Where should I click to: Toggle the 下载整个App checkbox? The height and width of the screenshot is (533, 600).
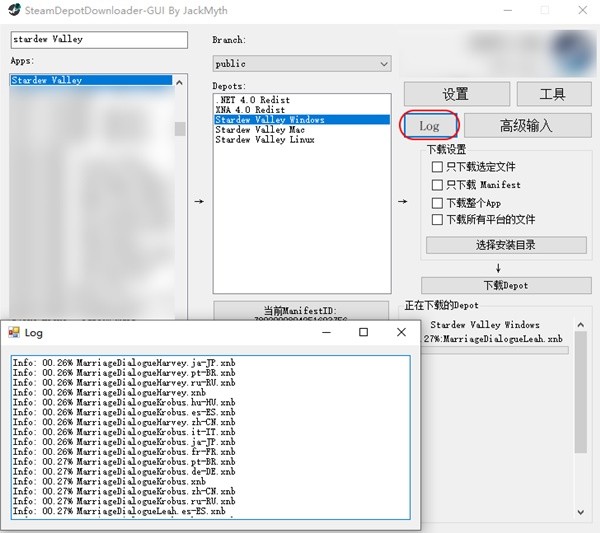pos(437,203)
